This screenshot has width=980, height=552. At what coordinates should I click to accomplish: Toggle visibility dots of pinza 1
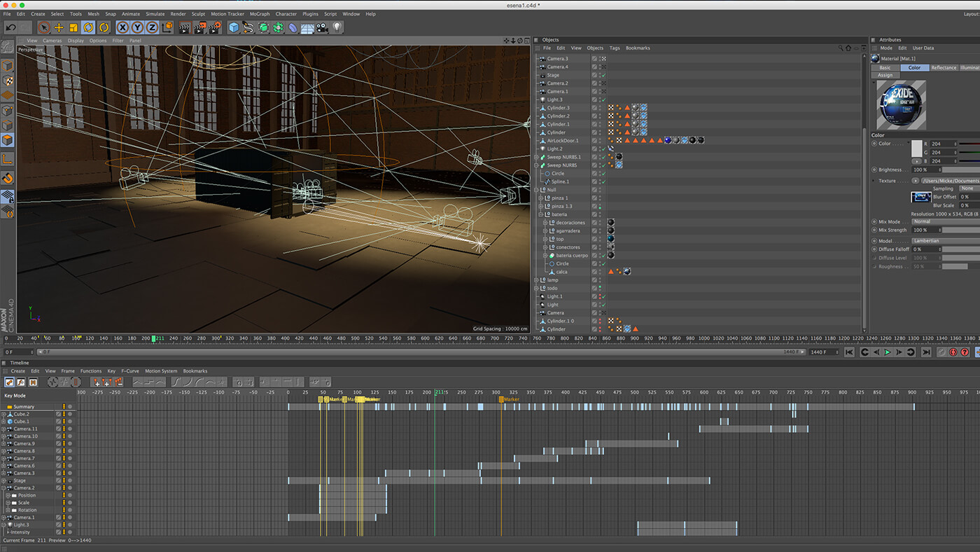[x=600, y=198]
